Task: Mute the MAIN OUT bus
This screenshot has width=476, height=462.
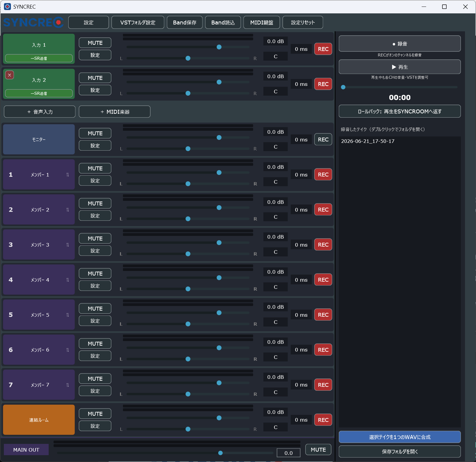Action: [x=318, y=450]
